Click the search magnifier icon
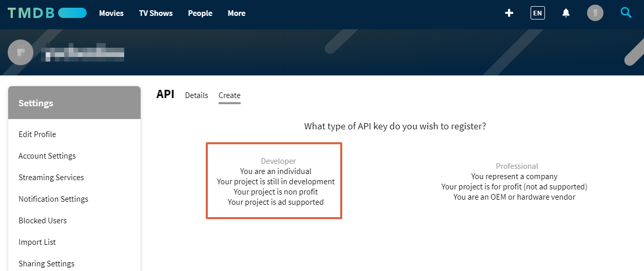 click(x=626, y=13)
